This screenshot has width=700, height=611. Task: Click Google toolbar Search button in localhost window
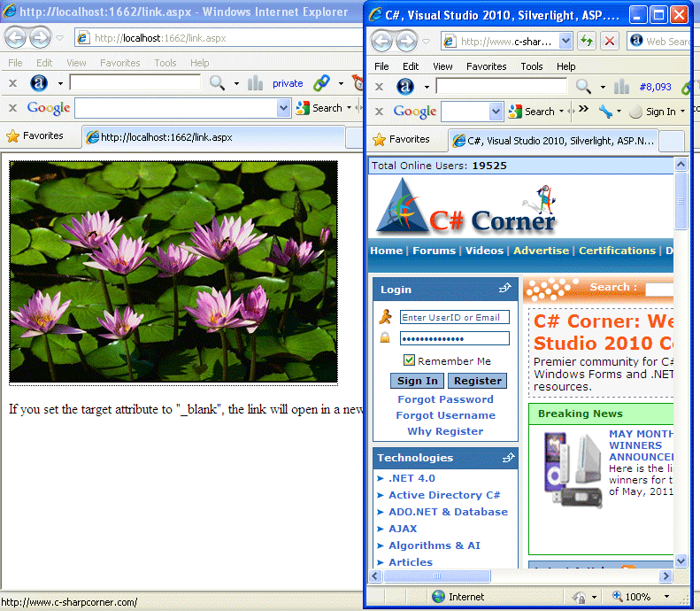tap(319, 108)
